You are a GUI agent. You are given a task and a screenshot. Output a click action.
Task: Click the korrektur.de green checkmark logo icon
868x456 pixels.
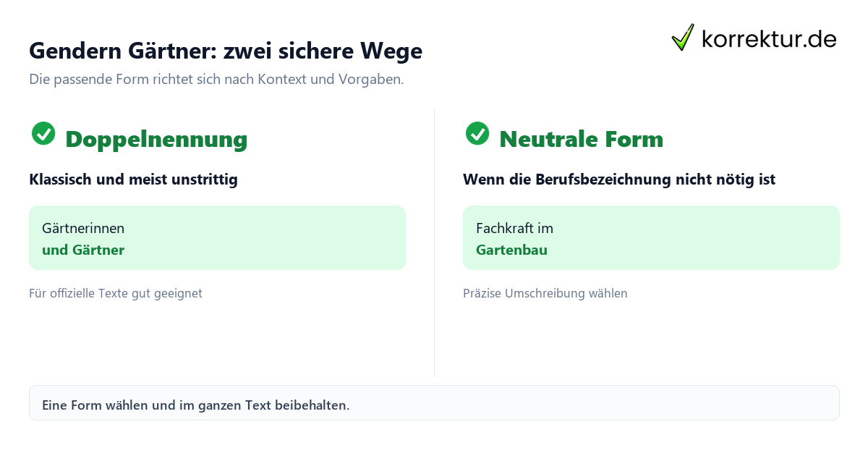click(683, 37)
